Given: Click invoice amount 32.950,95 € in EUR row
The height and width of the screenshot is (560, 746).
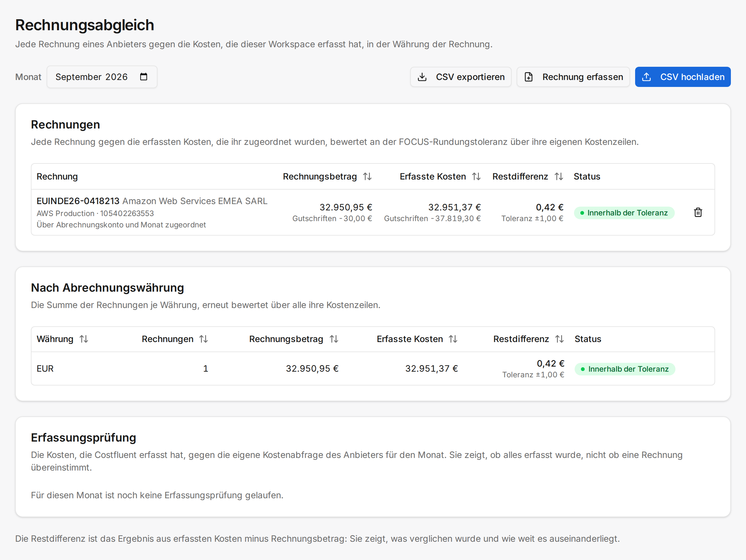Looking at the screenshot, I should coord(312,369).
